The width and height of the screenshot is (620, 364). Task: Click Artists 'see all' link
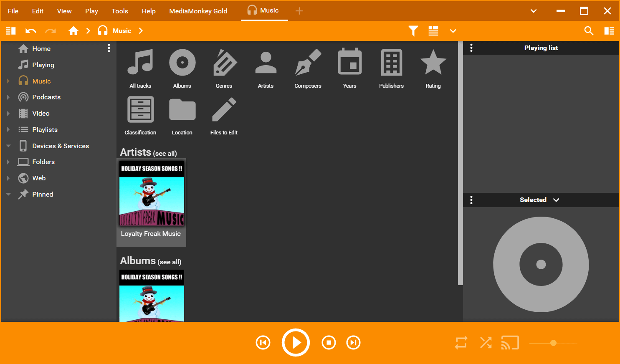click(165, 154)
